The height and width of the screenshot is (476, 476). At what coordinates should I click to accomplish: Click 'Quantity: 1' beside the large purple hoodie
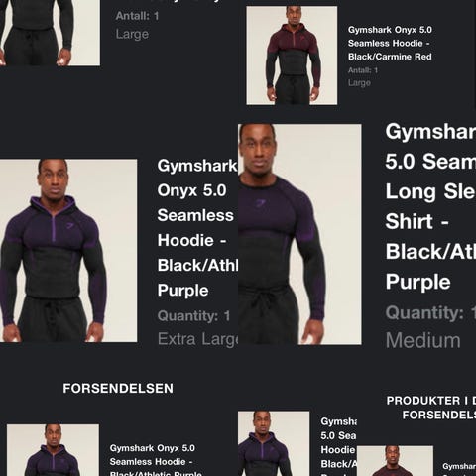point(193,316)
